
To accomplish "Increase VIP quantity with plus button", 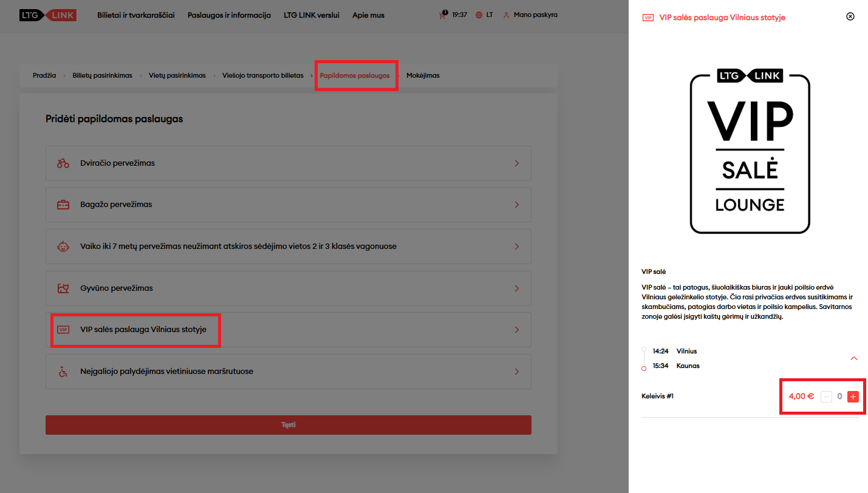I will point(853,396).
